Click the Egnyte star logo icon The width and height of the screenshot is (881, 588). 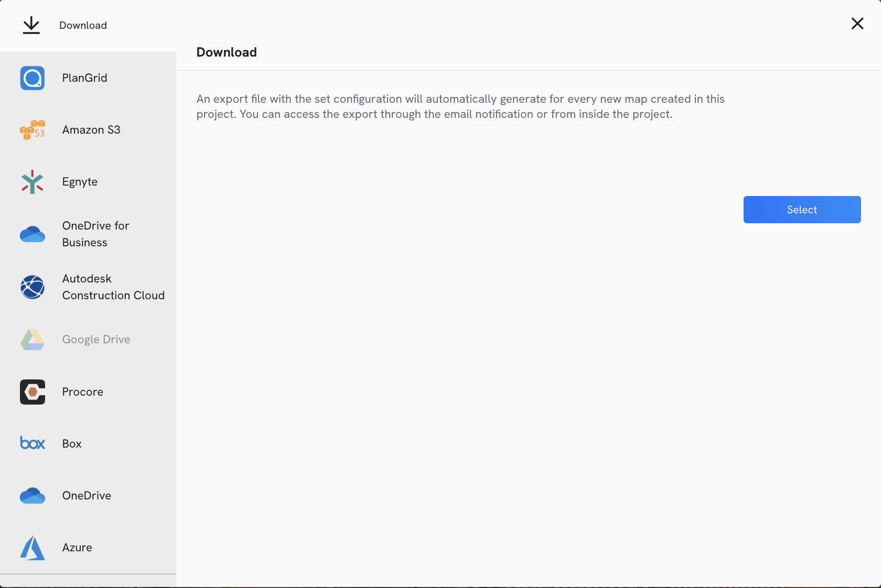[x=33, y=182]
